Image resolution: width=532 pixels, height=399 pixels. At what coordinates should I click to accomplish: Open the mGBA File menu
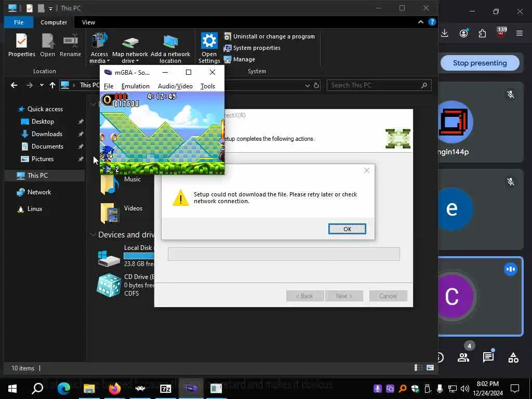(109, 86)
